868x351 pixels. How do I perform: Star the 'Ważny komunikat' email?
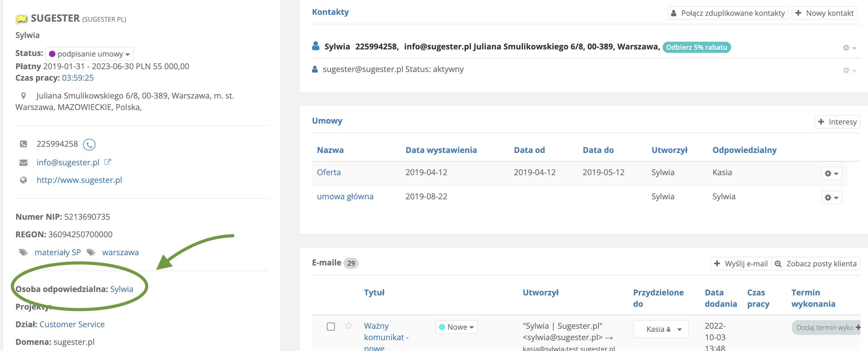348,325
